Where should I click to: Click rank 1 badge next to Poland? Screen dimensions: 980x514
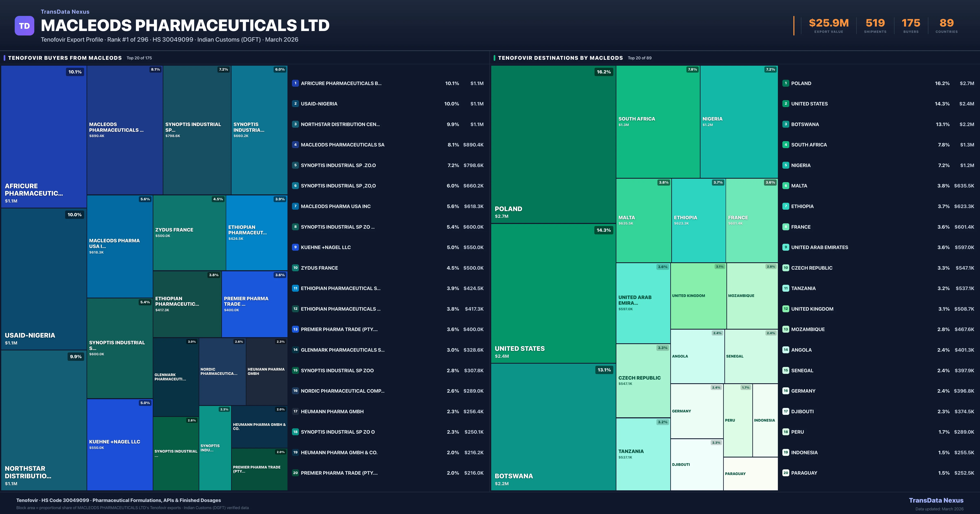click(786, 83)
